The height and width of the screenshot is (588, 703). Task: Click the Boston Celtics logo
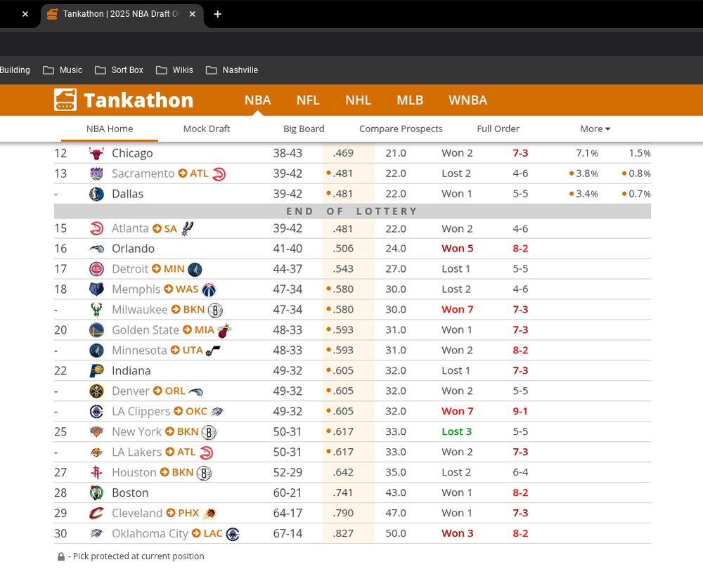pos(96,493)
